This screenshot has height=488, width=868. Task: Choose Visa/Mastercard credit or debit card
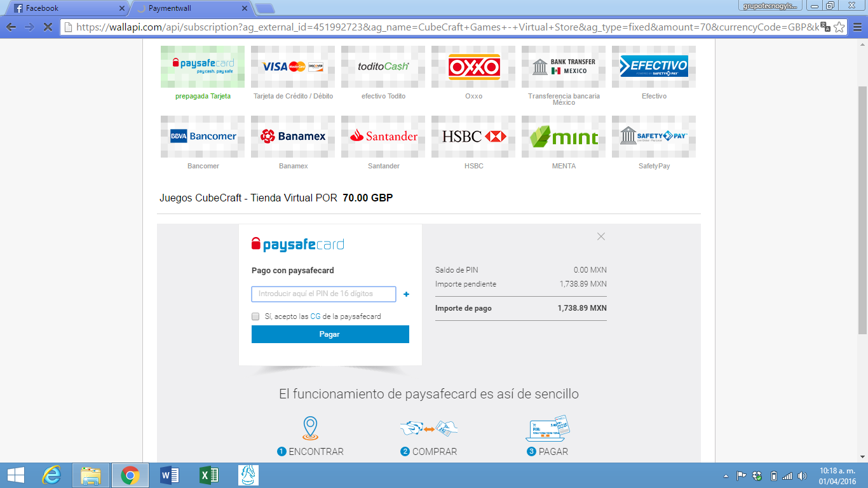coord(293,67)
